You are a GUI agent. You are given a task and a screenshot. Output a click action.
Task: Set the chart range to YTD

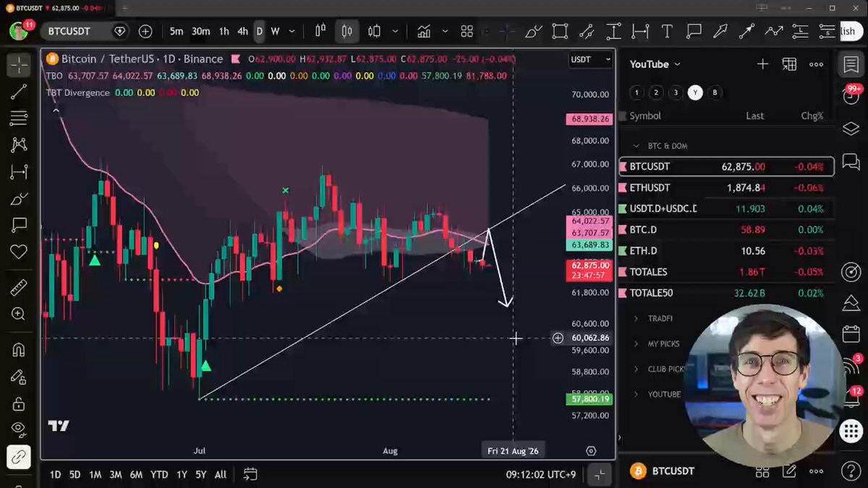159,474
